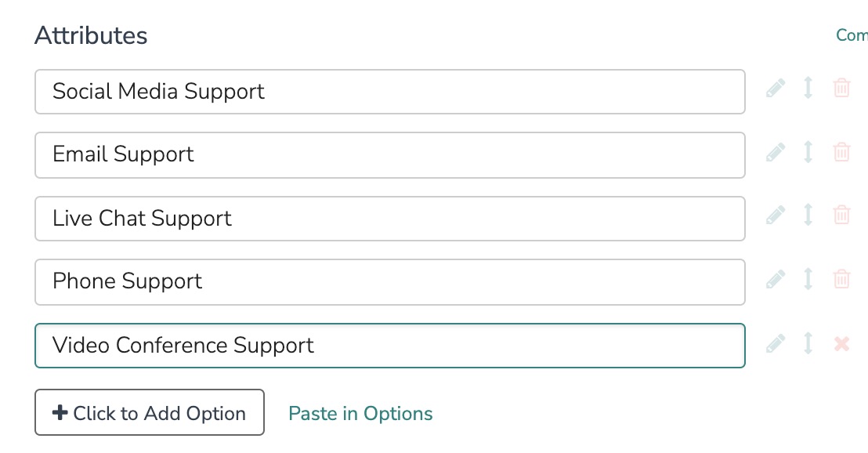
Task: Open the Paste in Options link
Action: point(360,413)
